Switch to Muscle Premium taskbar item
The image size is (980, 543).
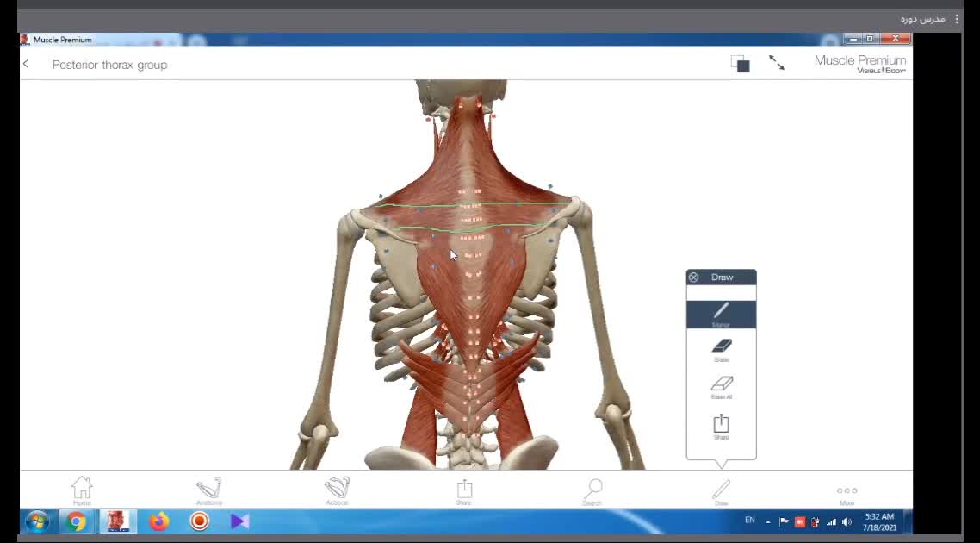coord(117,521)
